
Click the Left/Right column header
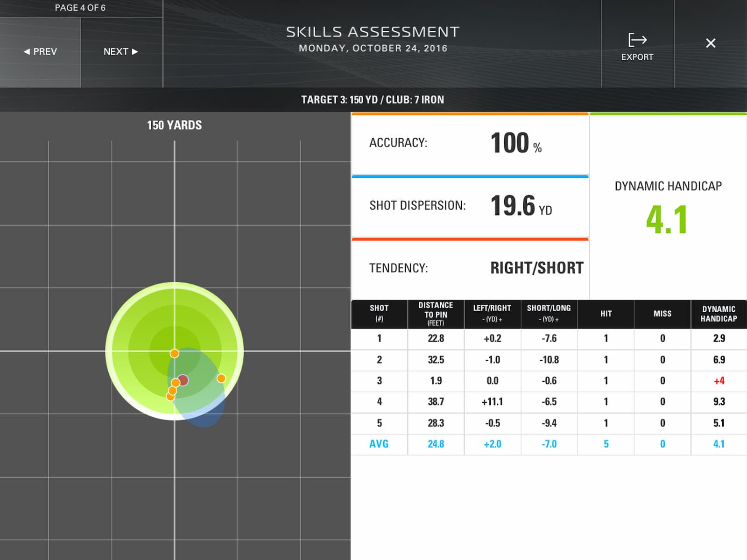click(492, 314)
